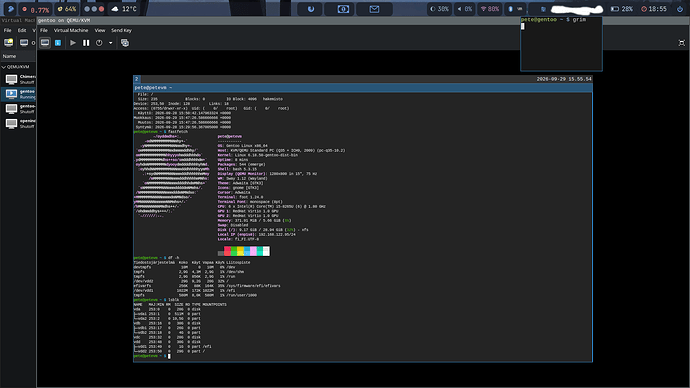Screen dimensions: 690x388
Task: Click the first gray workspace dot
Action: pyautogui.click(x=87, y=9)
